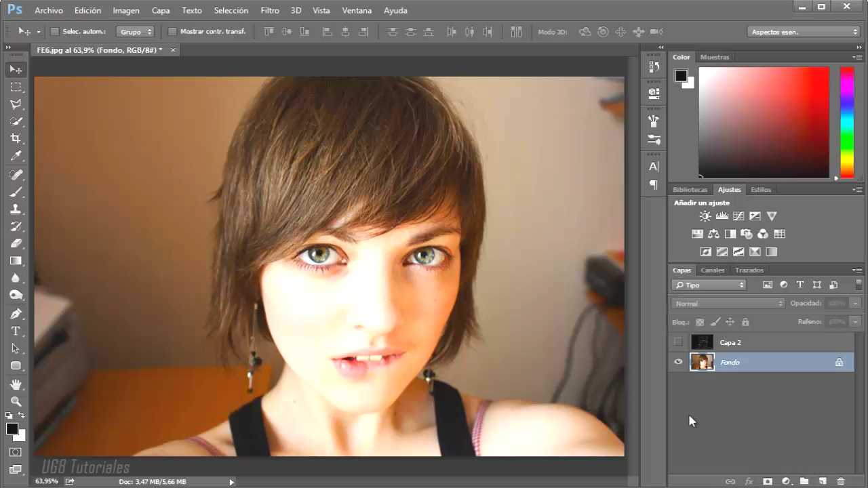Expand the status bar info arrow
The image size is (868, 488).
[231, 482]
